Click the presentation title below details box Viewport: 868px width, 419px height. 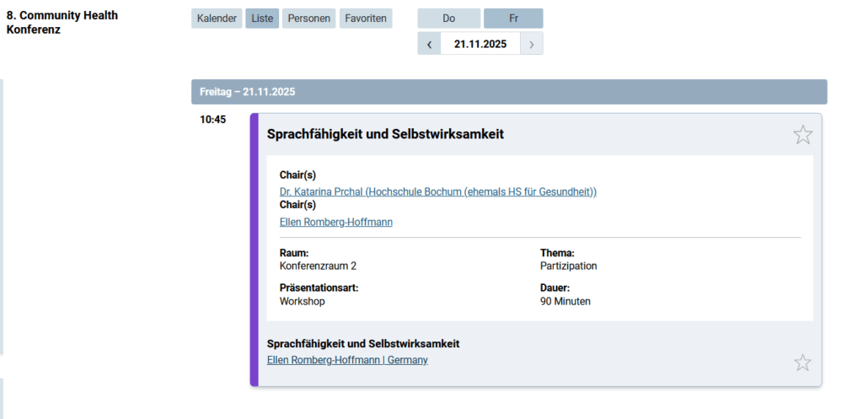pos(362,344)
